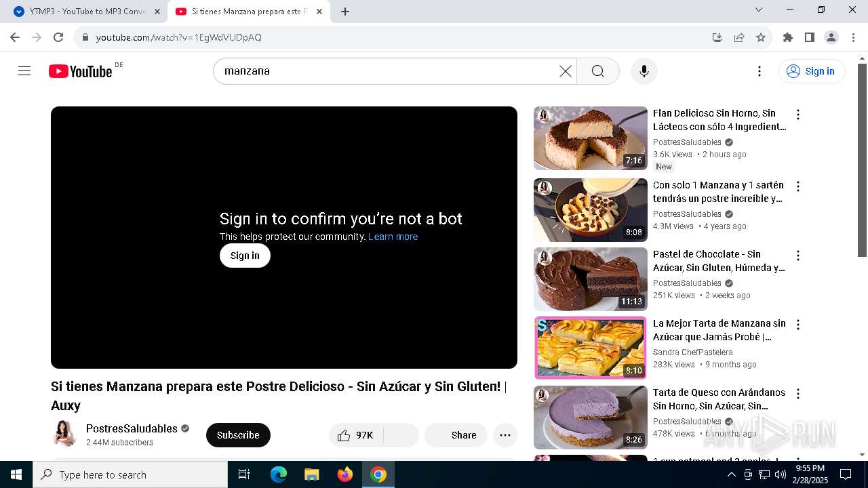The width and height of the screenshot is (868, 488).
Task: Open the taskbar clock showing 9:55 PM
Action: click(x=810, y=474)
